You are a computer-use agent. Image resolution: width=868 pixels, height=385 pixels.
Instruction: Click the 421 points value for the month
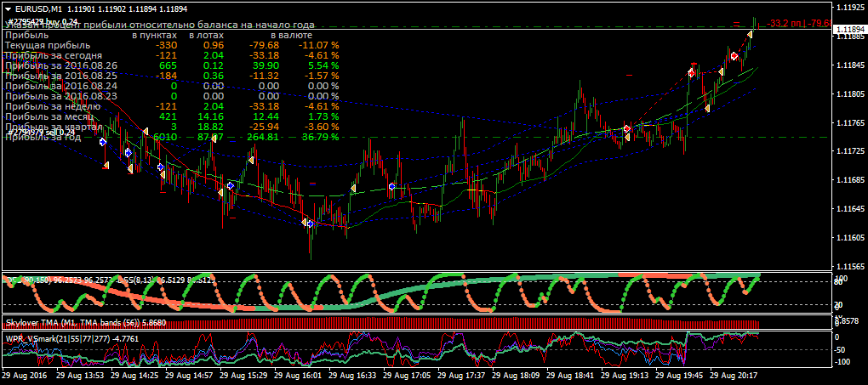coord(168,116)
